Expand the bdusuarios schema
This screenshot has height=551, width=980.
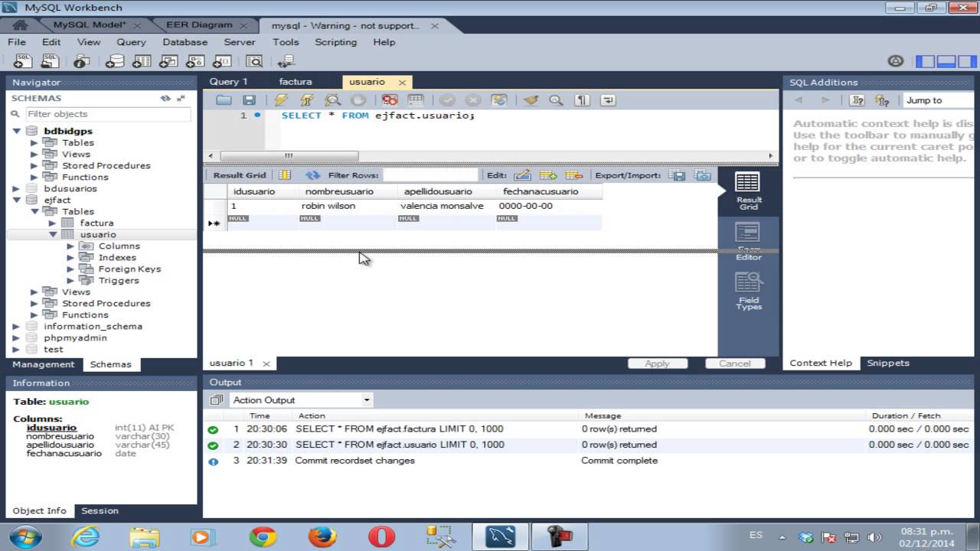click(x=17, y=188)
